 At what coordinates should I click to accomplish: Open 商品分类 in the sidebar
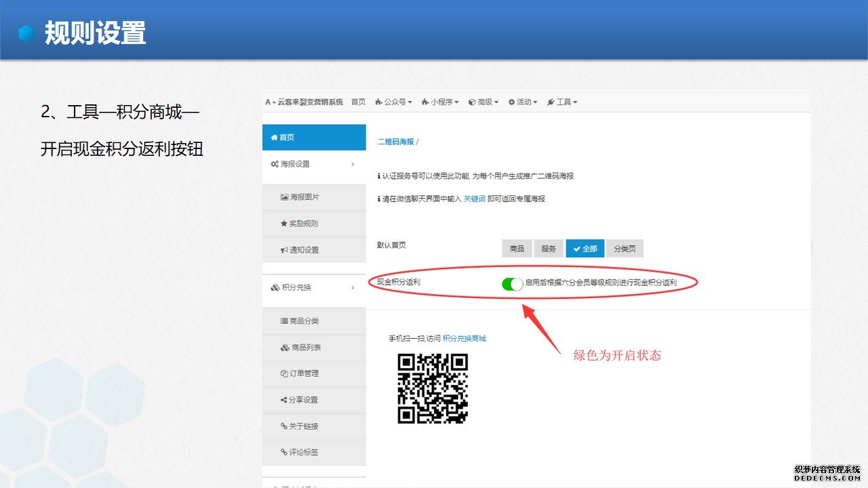pos(314,321)
